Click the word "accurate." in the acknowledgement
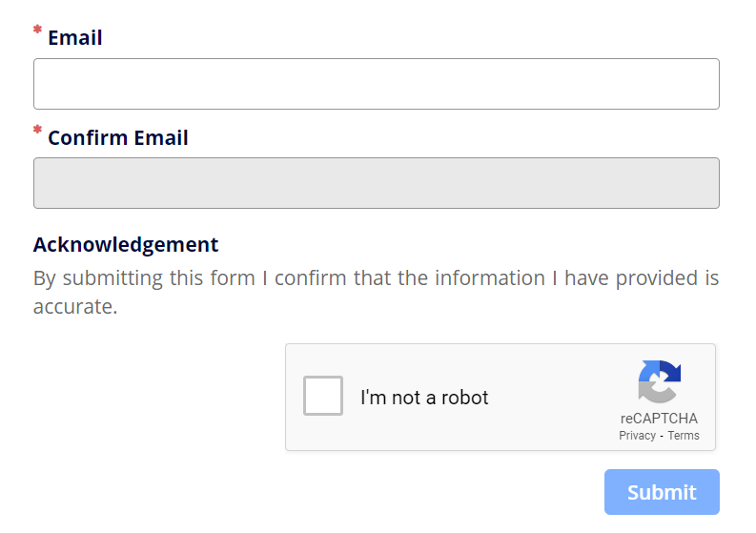The height and width of the screenshot is (533, 756). 75,307
